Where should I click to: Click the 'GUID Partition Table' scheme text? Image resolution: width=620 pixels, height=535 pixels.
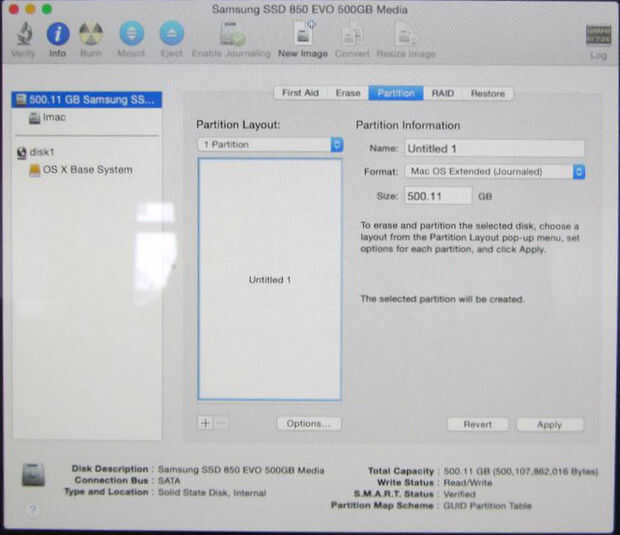(487, 506)
